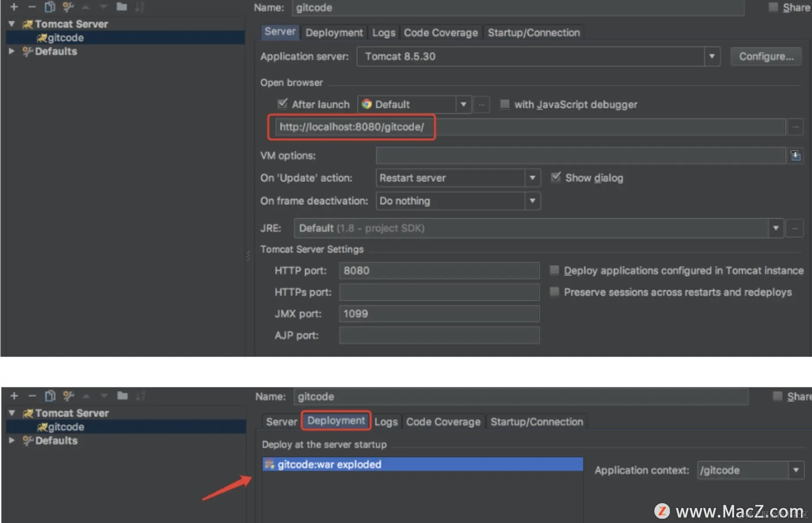Viewport: 812px width, 523px height.
Task: Switch to Deployment tab in top dialog
Action: click(334, 33)
